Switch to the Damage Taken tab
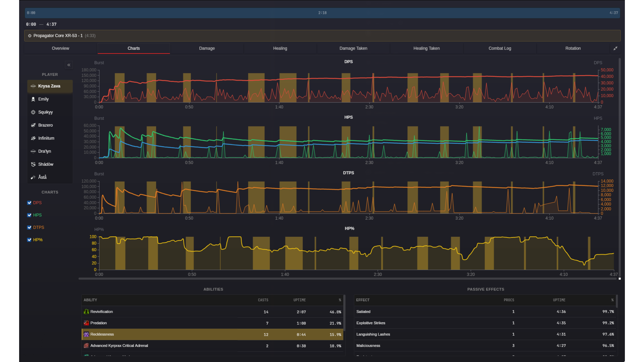The height and width of the screenshot is (362, 644). [x=353, y=48]
